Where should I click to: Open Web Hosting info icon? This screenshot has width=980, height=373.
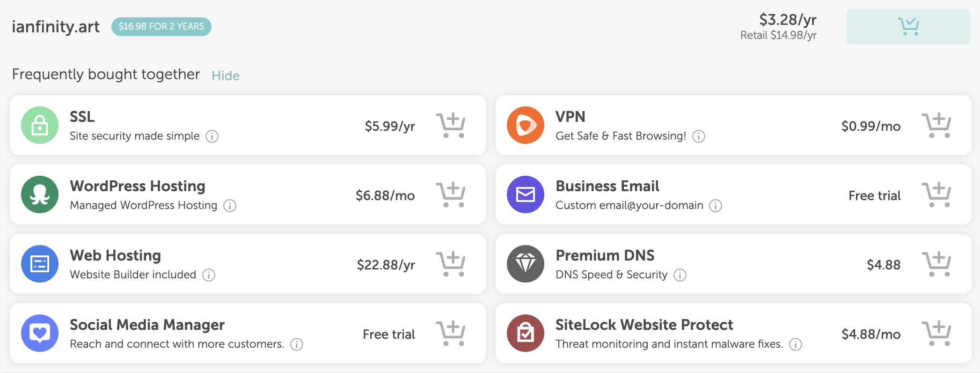tap(209, 275)
